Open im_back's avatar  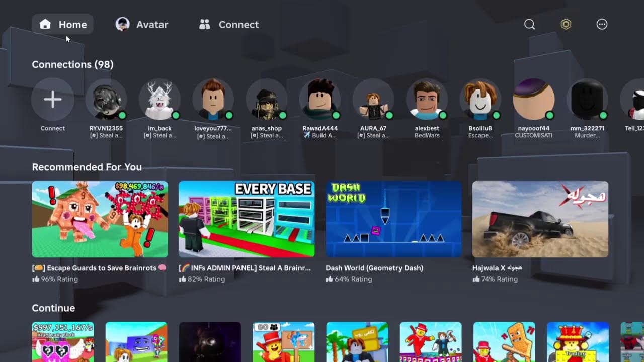point(159,99)
